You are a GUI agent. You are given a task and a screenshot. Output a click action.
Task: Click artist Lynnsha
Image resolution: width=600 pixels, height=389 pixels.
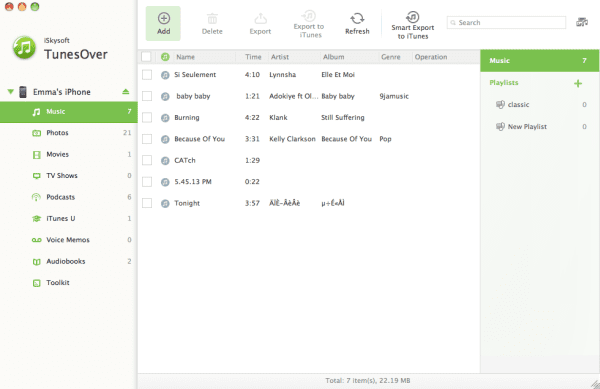tap(282, 75)
